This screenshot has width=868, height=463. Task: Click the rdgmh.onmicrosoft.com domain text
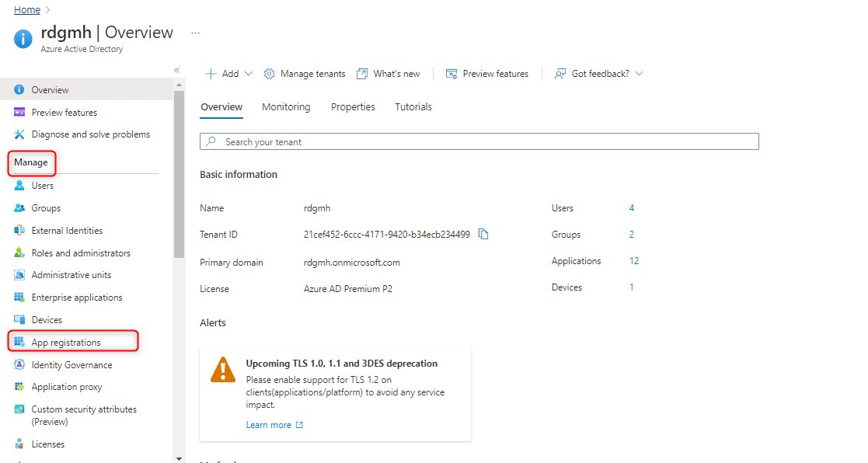351,263
